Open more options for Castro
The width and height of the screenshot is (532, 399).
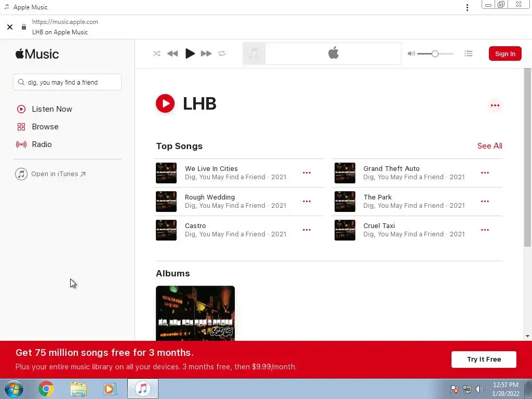click(x=307, y=230)
